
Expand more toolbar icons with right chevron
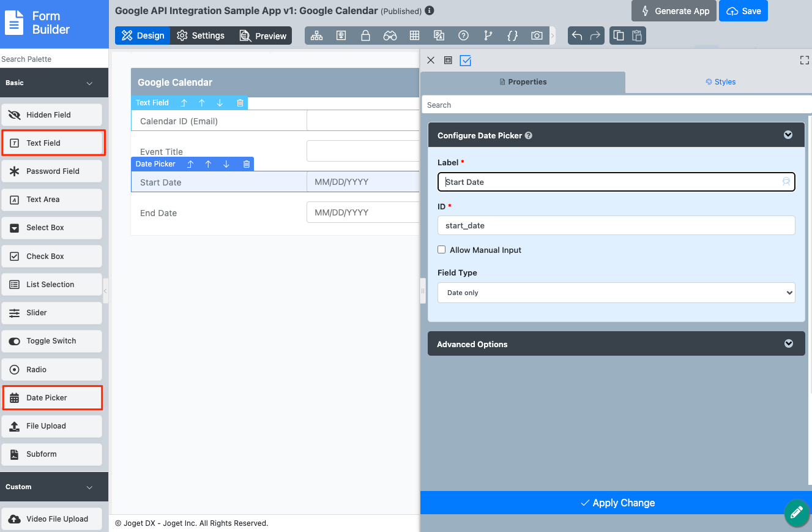tap(553, 36)
